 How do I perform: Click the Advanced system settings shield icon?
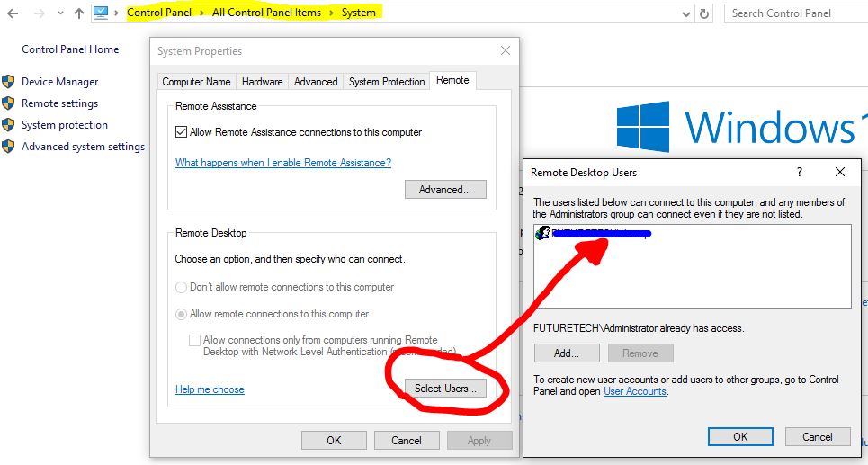[x=8, y=146]
